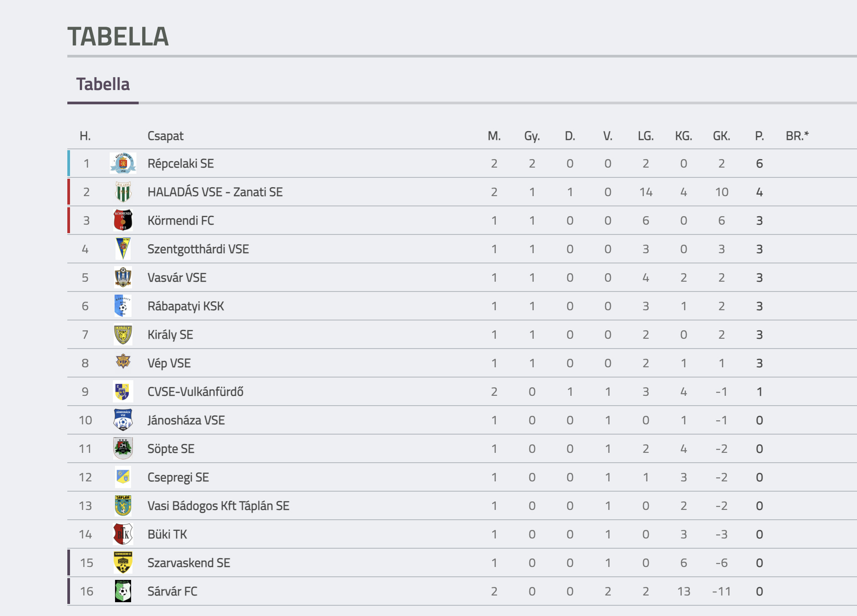Click the Répcelaki SE team crest

coord(123,164)
